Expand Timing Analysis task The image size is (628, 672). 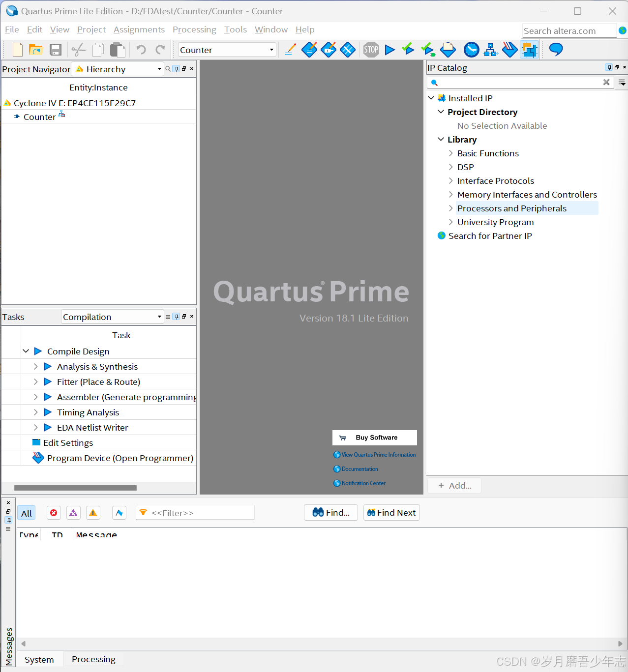tap(35, 412)
